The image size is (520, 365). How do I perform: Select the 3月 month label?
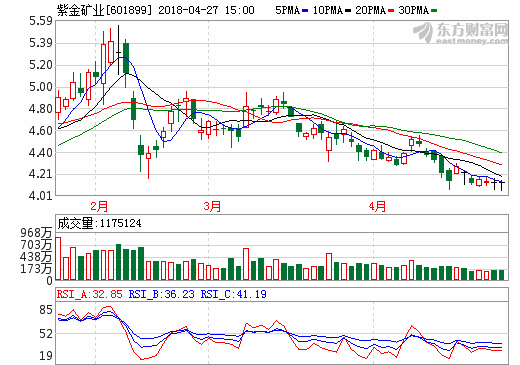tap(212, 206)
